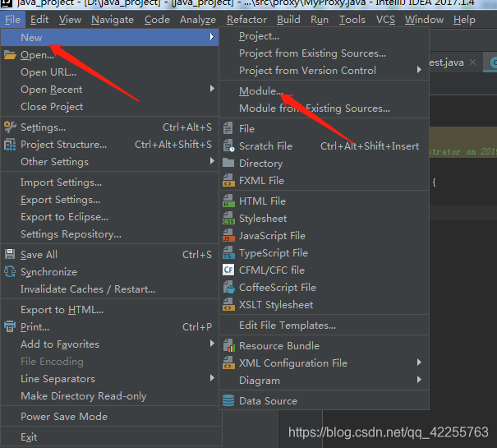
Task: Expand the Open Recent submenu arrow
Action: (212, 89)
